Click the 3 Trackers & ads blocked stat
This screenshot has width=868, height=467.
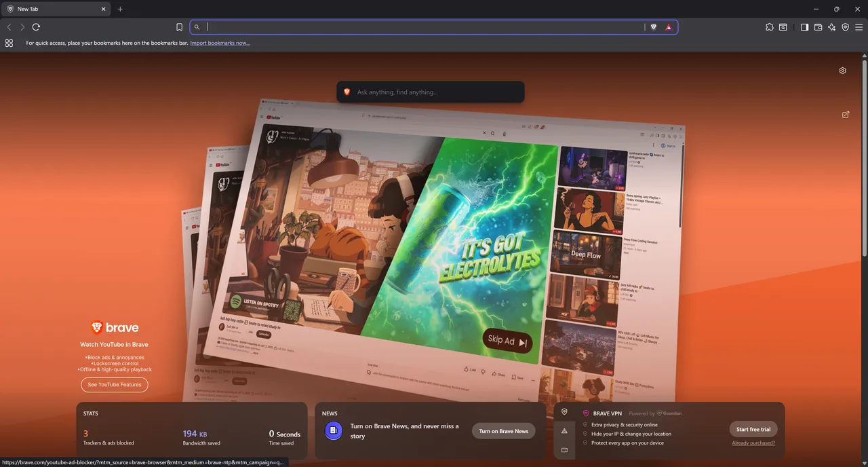[x=108, y=437]
